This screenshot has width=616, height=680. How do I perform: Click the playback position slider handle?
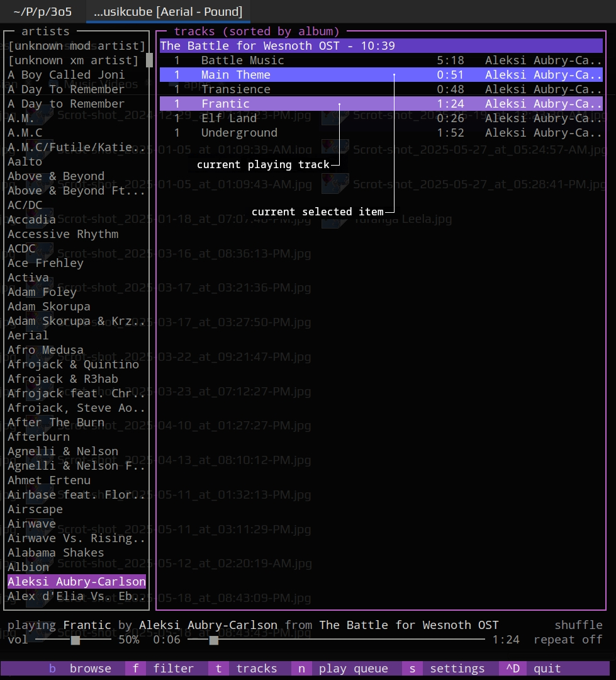(x=214, y=640)
